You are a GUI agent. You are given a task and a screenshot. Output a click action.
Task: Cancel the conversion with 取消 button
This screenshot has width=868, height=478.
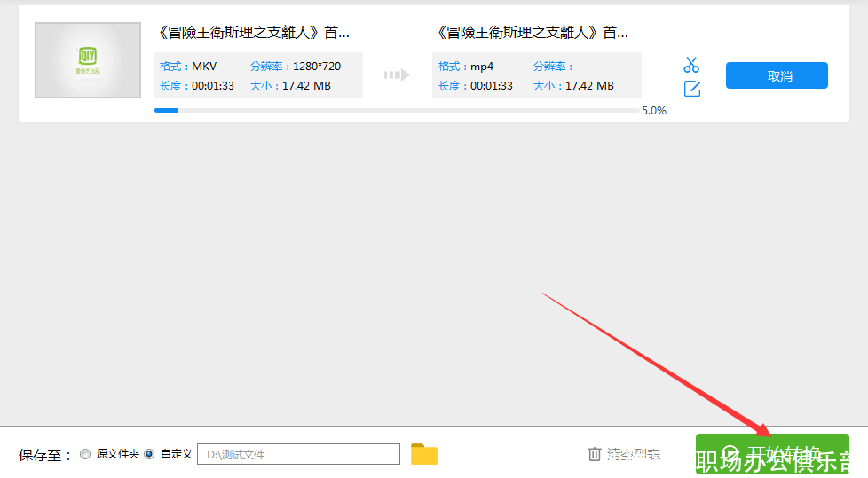(x=777, y=75)
